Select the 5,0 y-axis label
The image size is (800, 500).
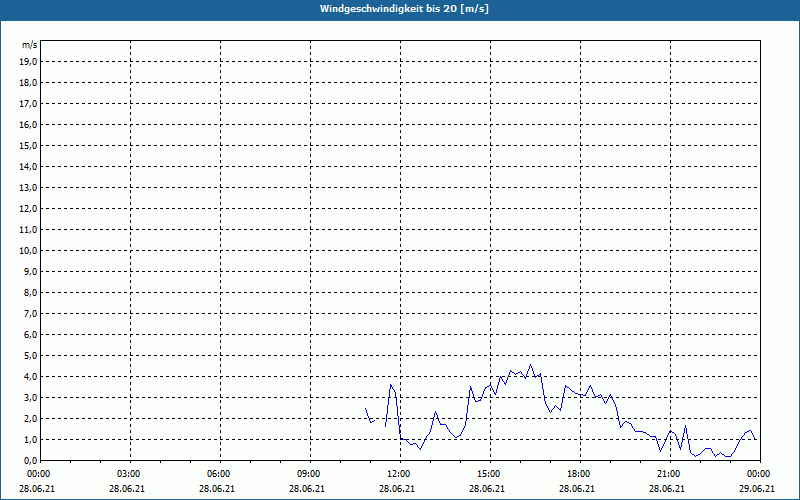coord(30,355)
